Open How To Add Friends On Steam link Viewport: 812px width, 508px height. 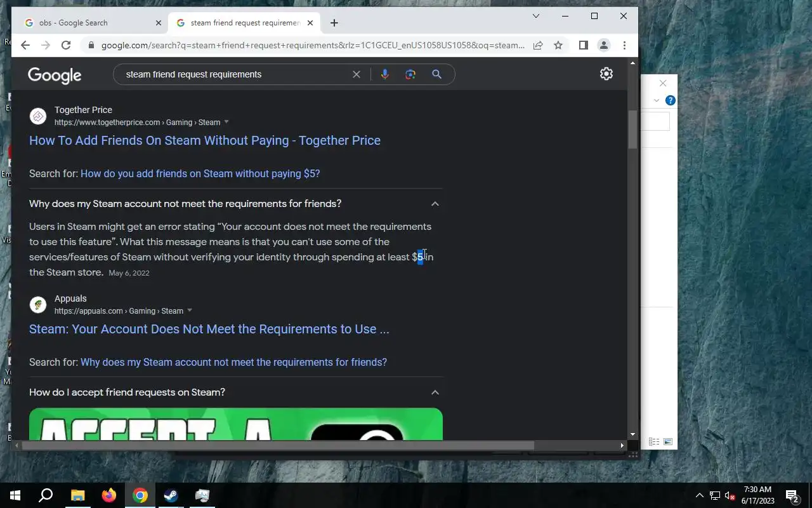205,140
